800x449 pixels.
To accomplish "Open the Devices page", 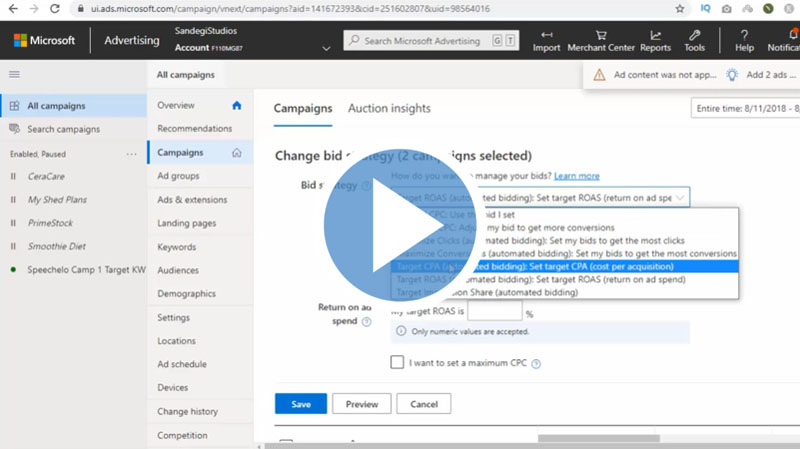I will (172, 388).
